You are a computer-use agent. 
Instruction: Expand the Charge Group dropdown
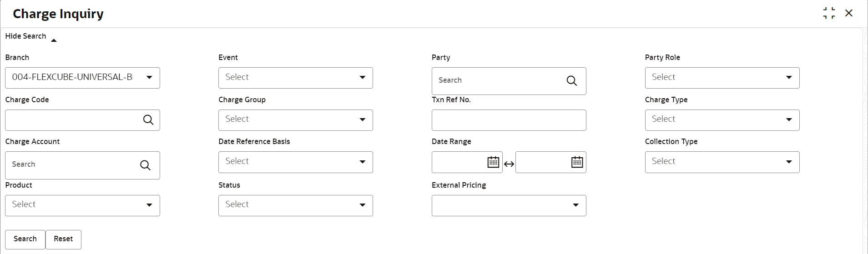(x=296, y=120)
